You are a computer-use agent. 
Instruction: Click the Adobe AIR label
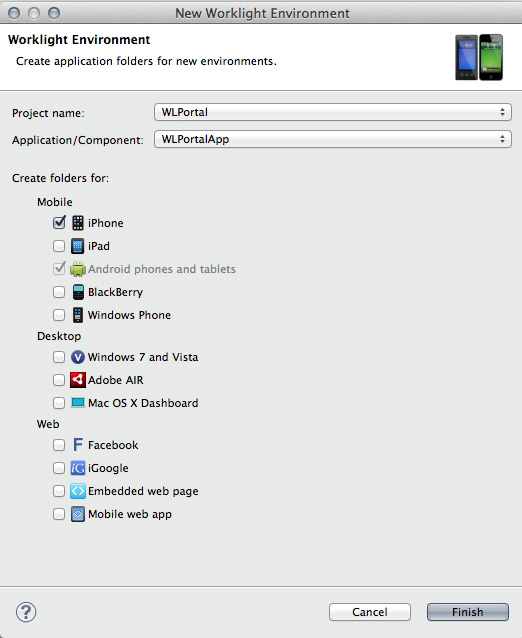pyautogui.click(x=116, y=380)
